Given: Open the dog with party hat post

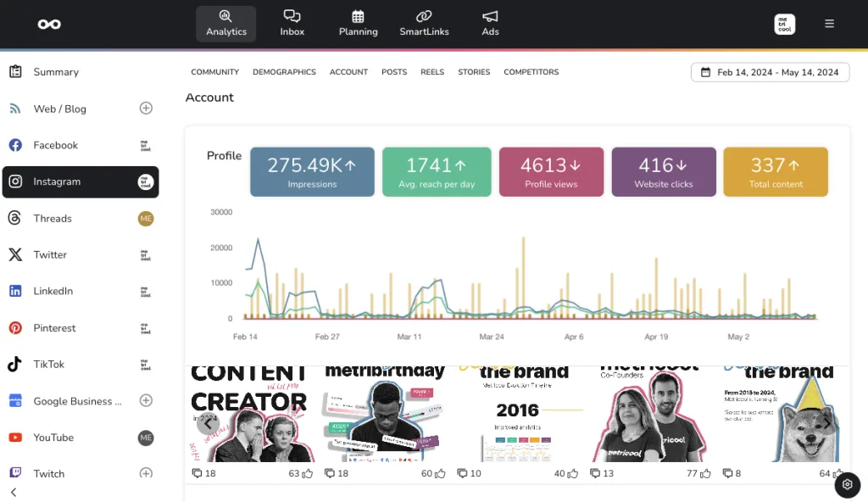Looking at the screenshot, I should (x=782, y=414).
